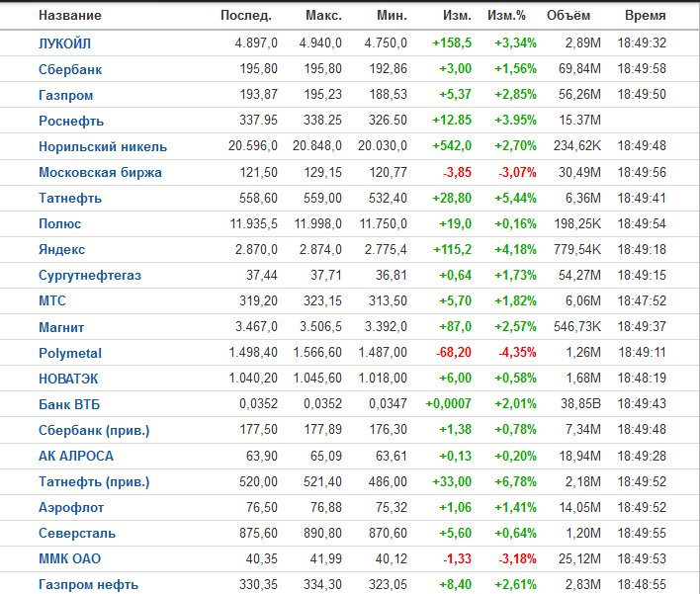
Task: Open the Сбербанк stock link
Action: [70, 69]
